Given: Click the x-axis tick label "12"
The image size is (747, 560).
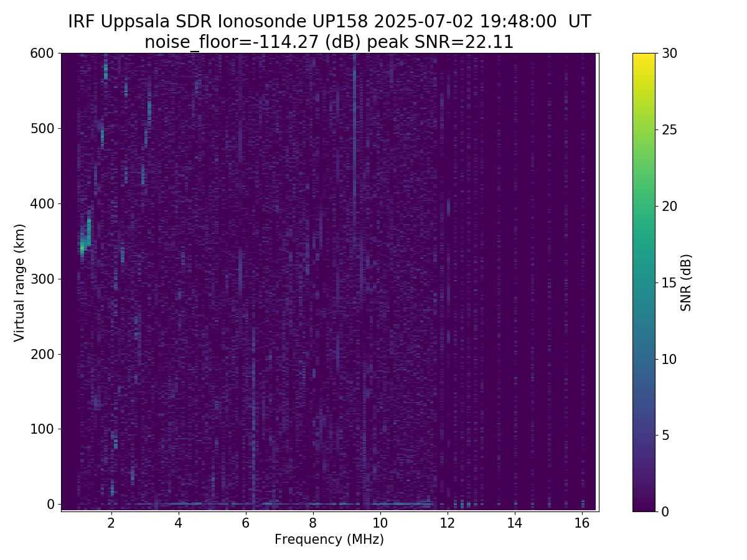Looking at the screenshot, I should click(x=448, y=523).
